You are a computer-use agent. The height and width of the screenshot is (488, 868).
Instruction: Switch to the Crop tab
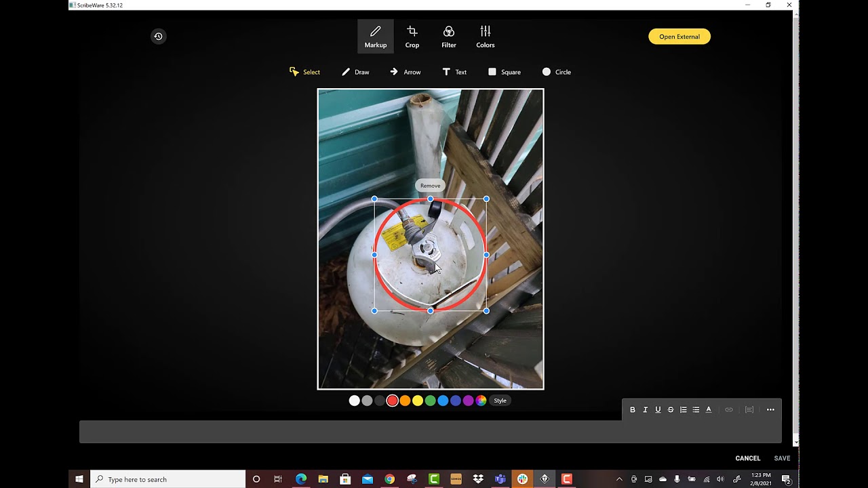click(x=412, y=37)
